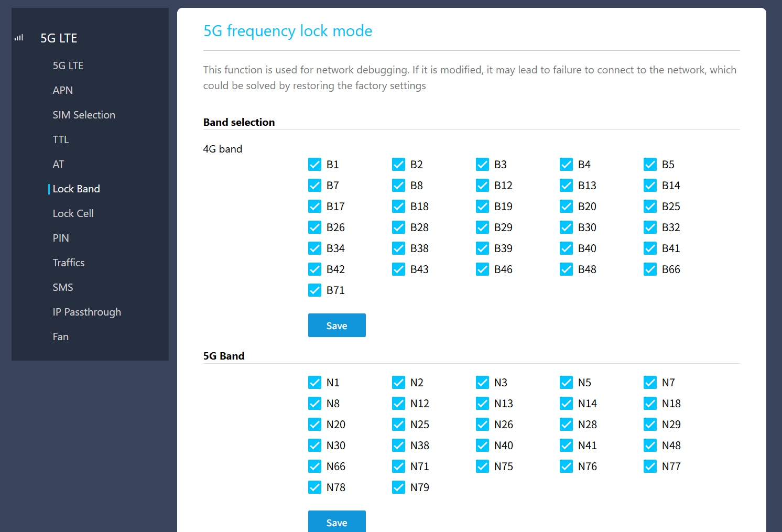Uncheck the N1 band checkbox

click(314, 383)
